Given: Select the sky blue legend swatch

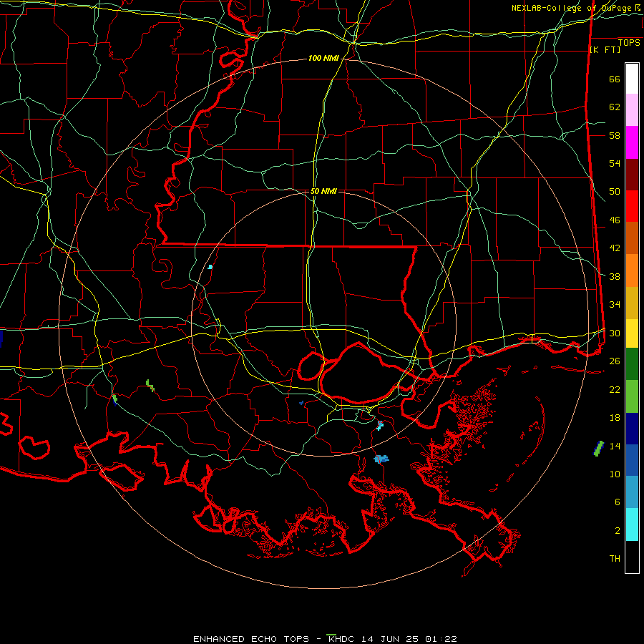Looking at the screenshot, I should [x=632, y=492].
